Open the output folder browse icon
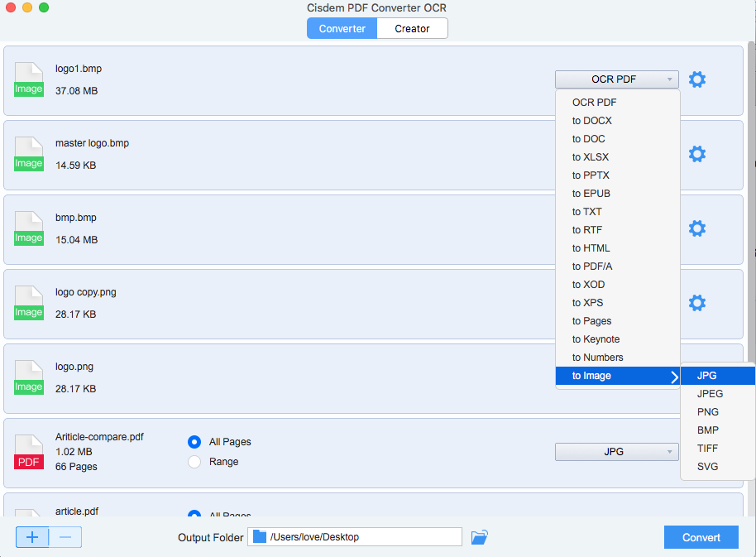 click(x=479, y=537)
